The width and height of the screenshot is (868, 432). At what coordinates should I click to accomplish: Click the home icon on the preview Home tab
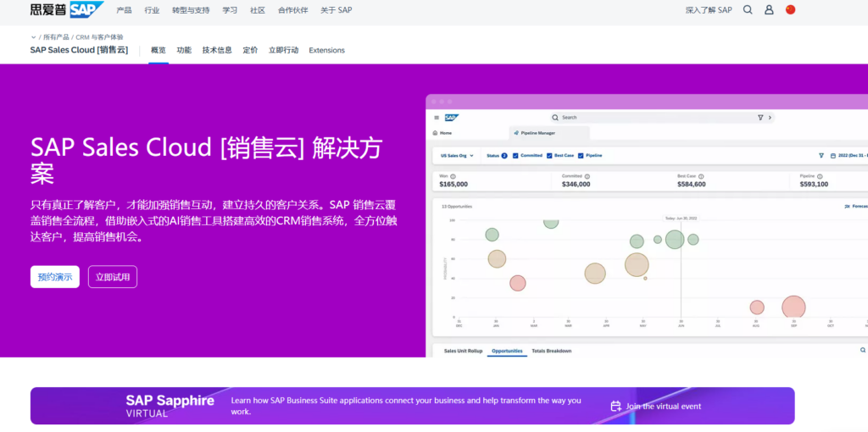pyautogui.click(x=435, y=133)
